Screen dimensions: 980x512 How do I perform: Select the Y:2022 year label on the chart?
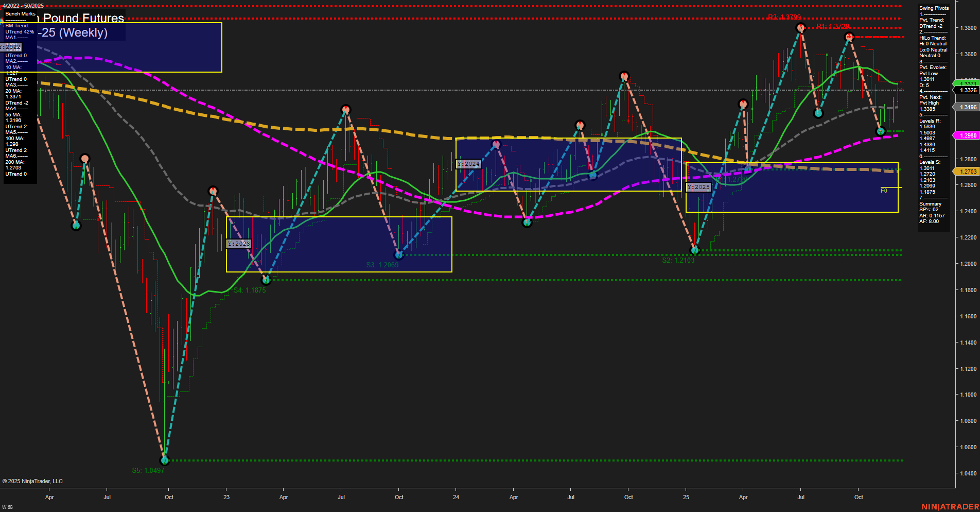pyautogui.click(x=11, y=47)
